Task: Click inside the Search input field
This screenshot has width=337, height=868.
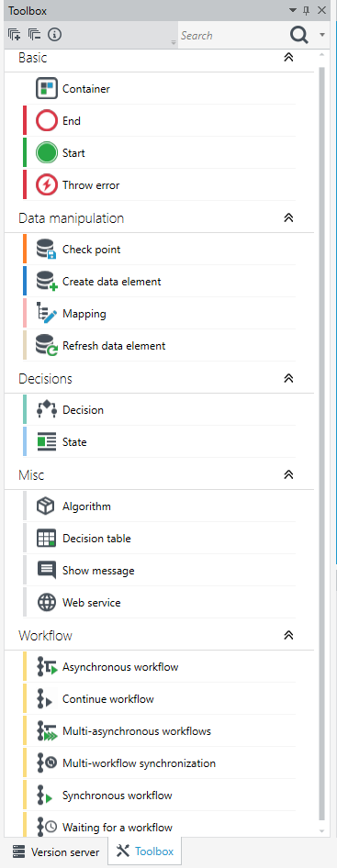Action: [233, 36]
